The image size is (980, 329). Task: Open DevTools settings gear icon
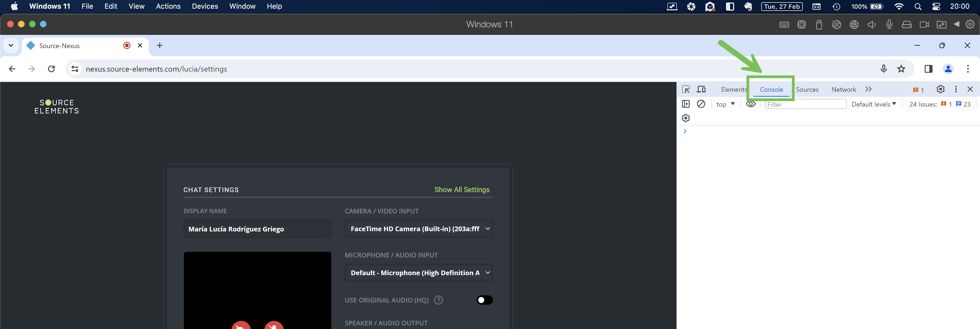coord(940,89)
